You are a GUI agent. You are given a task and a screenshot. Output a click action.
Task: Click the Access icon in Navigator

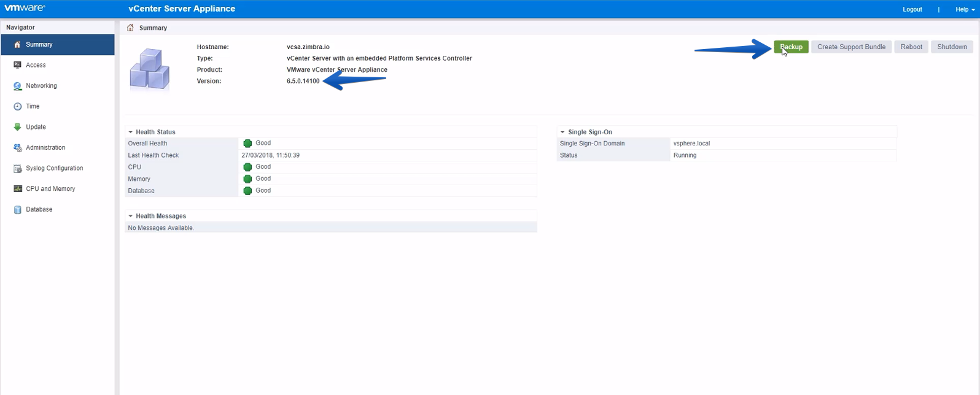pyautogui.click(x=18, y=65)
